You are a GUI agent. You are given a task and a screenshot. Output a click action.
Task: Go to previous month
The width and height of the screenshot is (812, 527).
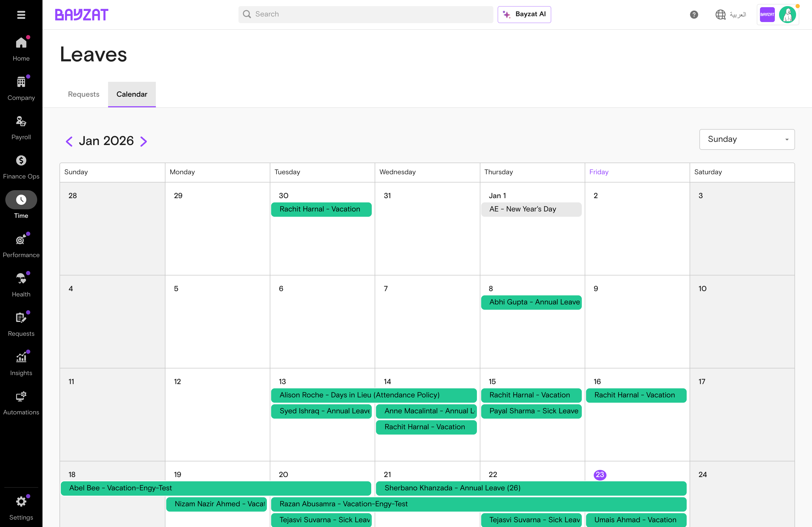[x=69, y=141]
